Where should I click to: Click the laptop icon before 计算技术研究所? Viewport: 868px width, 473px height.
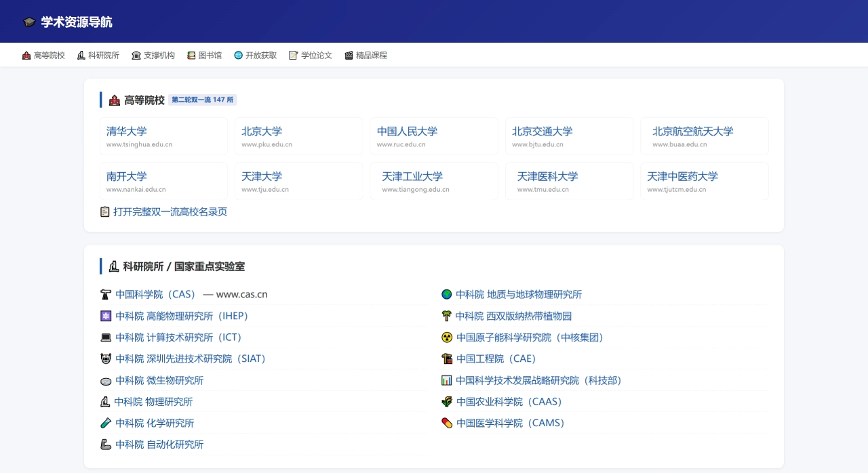105,337
